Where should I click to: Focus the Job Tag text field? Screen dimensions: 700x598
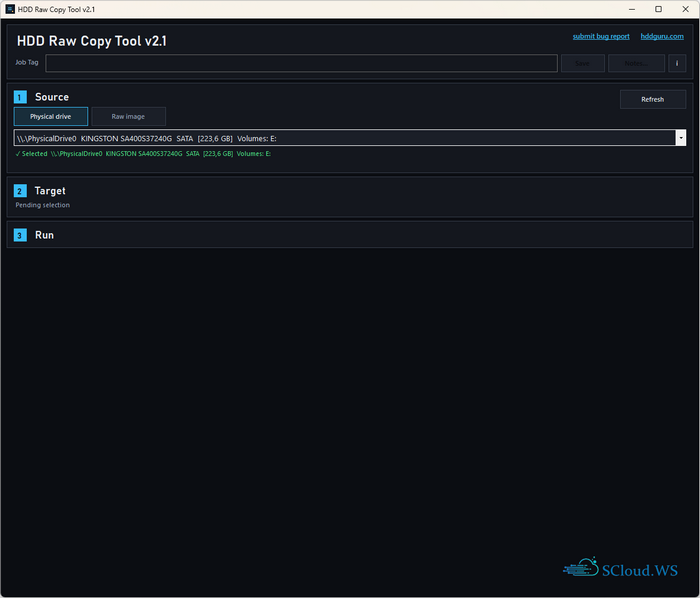pos(301,63)
